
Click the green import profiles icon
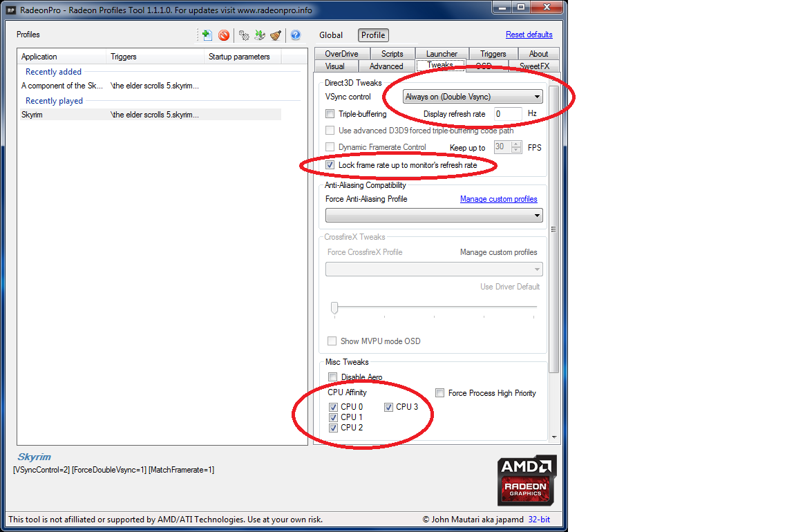(x=260, y=35)
